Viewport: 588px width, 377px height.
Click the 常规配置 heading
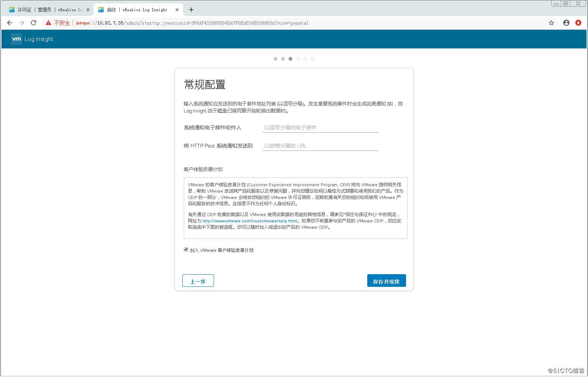[x=205, y=85]
